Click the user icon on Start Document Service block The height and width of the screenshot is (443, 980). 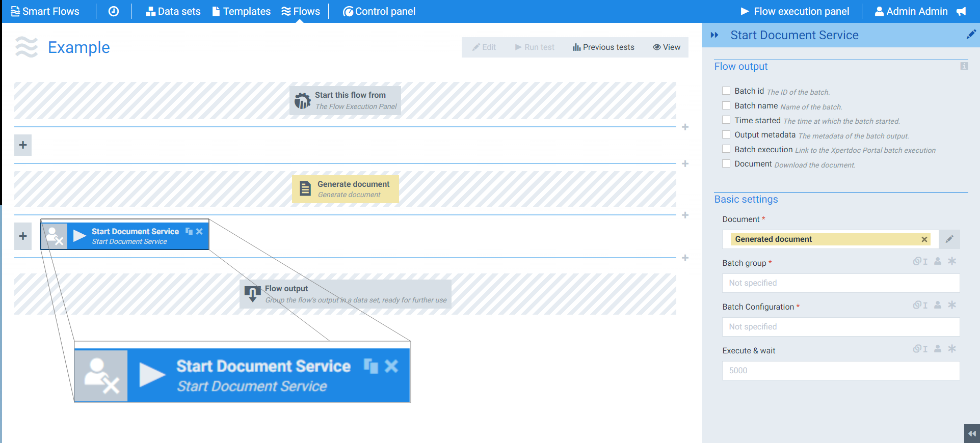pyautogui.click(x=54, y=236)
